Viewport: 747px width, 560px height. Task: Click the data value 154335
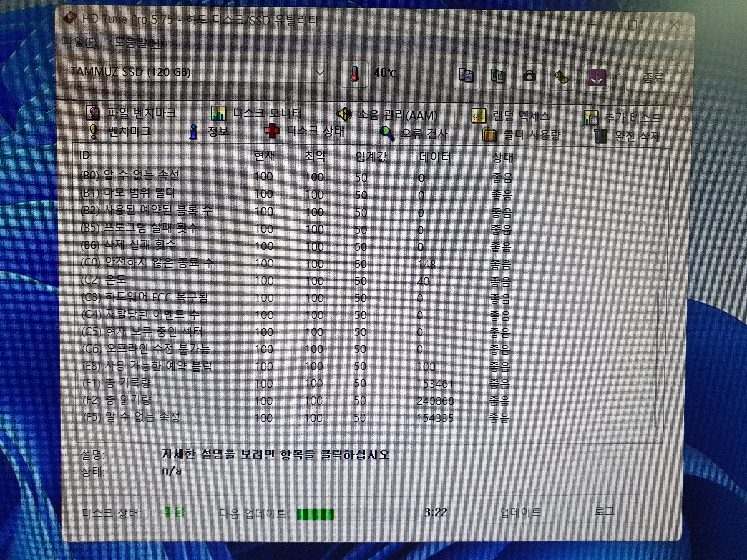pos(435,418)
